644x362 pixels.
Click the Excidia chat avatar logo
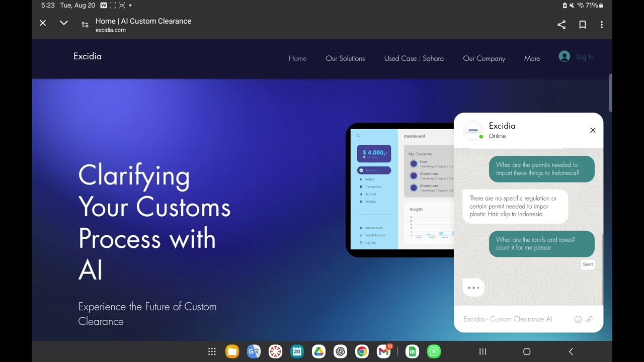[473, 130]
